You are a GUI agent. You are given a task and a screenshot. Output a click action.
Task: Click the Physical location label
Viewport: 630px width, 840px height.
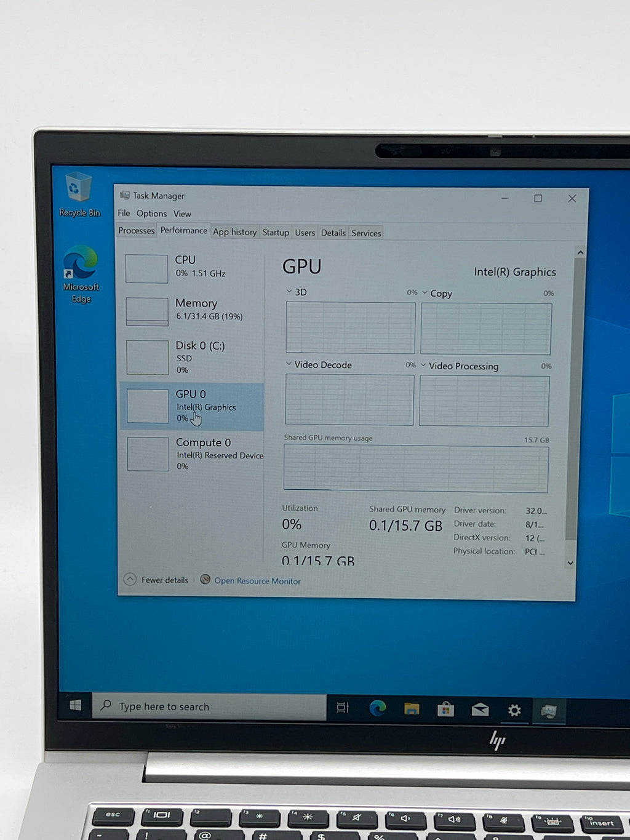pyautogui.click(x=484, y=551)
